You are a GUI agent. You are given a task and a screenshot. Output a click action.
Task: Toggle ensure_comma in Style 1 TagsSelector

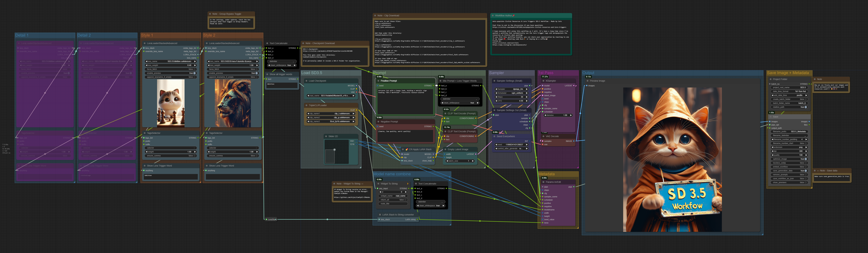(x=170, y=156)
